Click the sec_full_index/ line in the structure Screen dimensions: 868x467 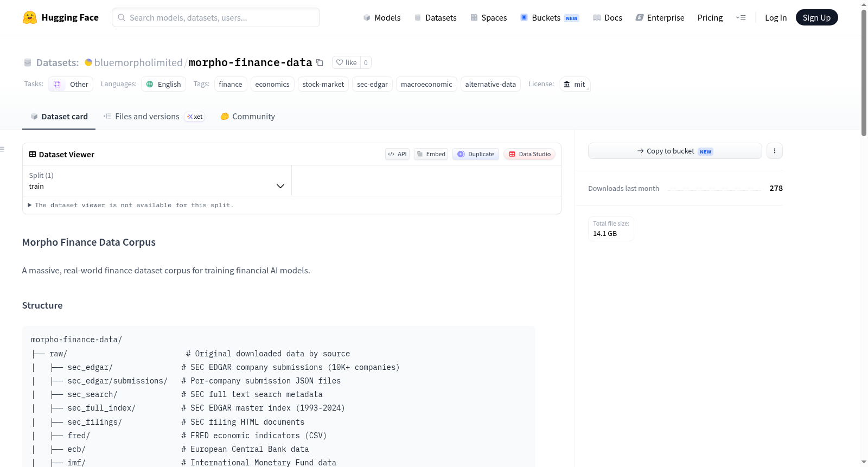pyautogui.click(x=188, y=408)
